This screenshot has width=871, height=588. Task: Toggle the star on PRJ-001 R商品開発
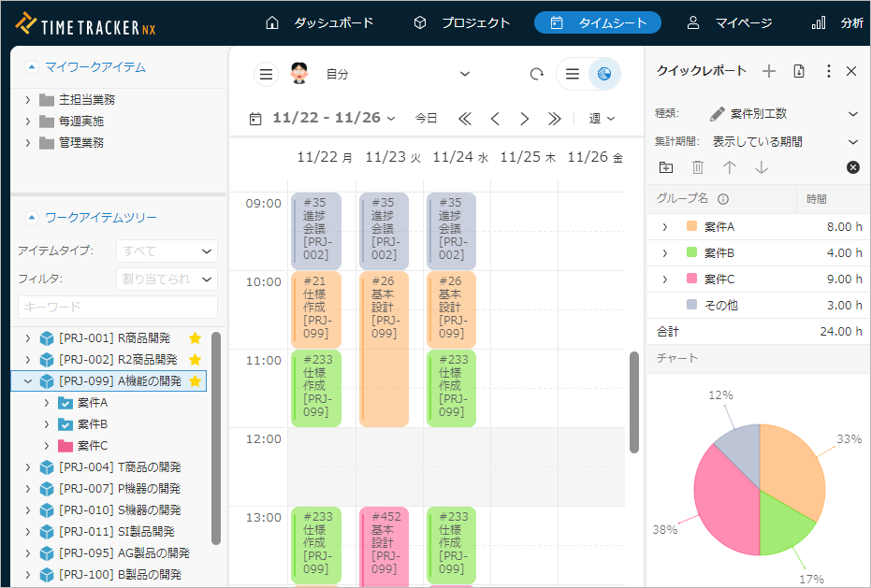(195, 338)
